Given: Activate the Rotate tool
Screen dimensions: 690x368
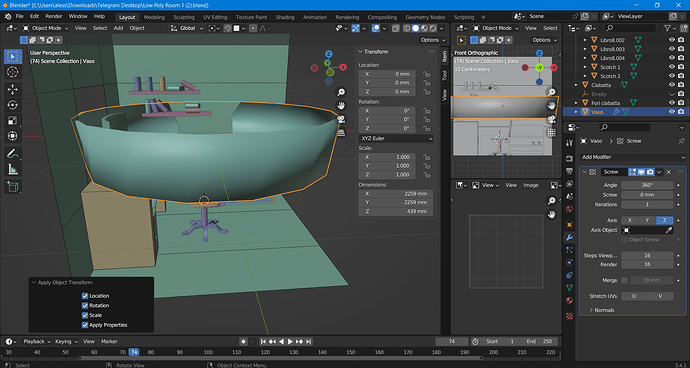Looking at the screenshot, I should pyautogui.click(x=12, y=105).
